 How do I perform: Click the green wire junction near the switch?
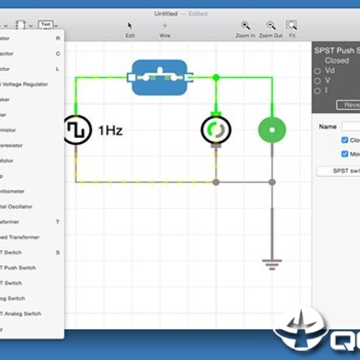(x=216, y=77)
